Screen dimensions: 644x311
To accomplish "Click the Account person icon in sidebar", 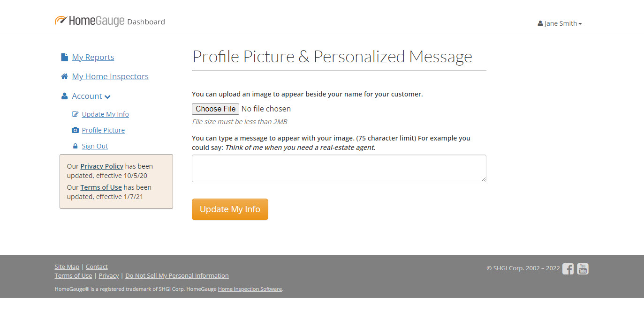I will tap(65, 96).
